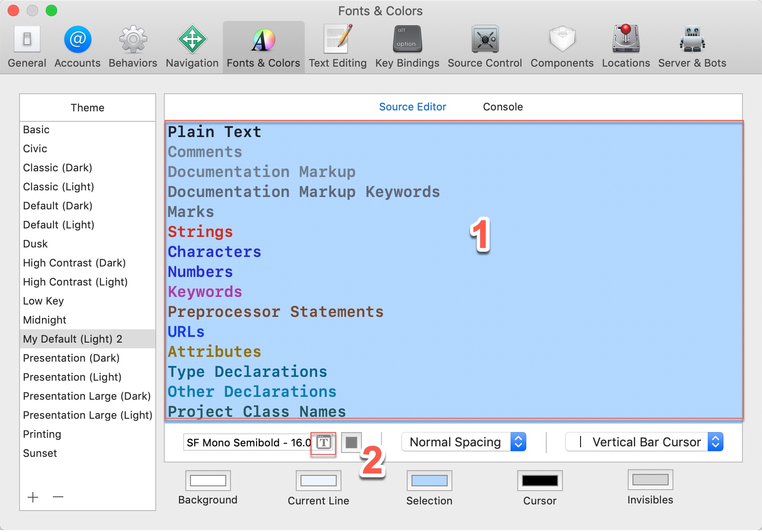This screenshot has width=762, height=532.
Task: Select the Numbers syntax row
Action: coord(454,272)
